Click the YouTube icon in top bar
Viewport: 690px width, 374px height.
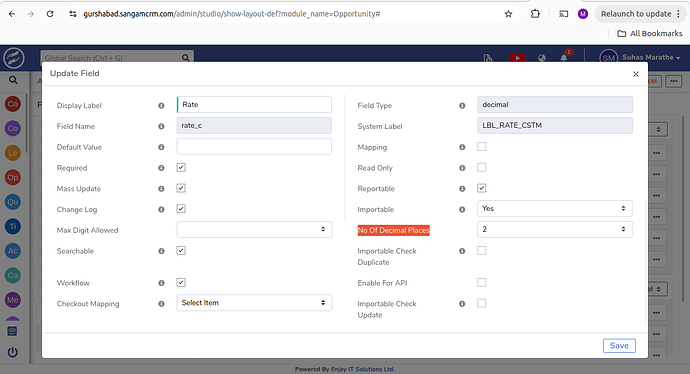pos(518,58)
